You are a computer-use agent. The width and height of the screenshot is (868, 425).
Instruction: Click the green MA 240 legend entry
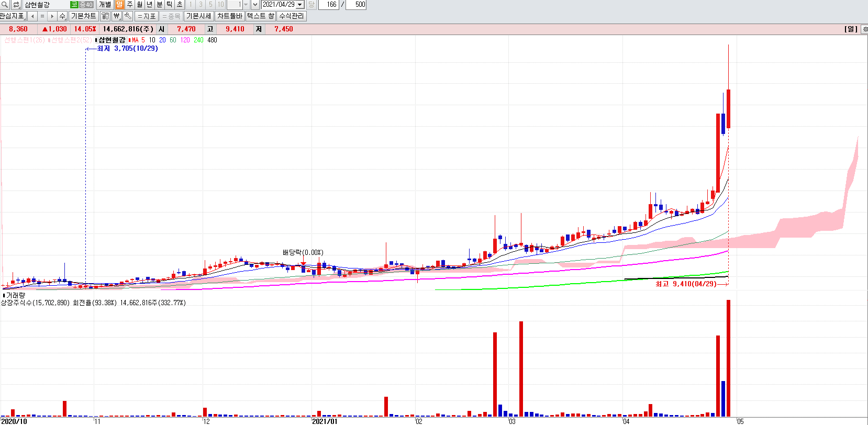click(x=198, y=40)
